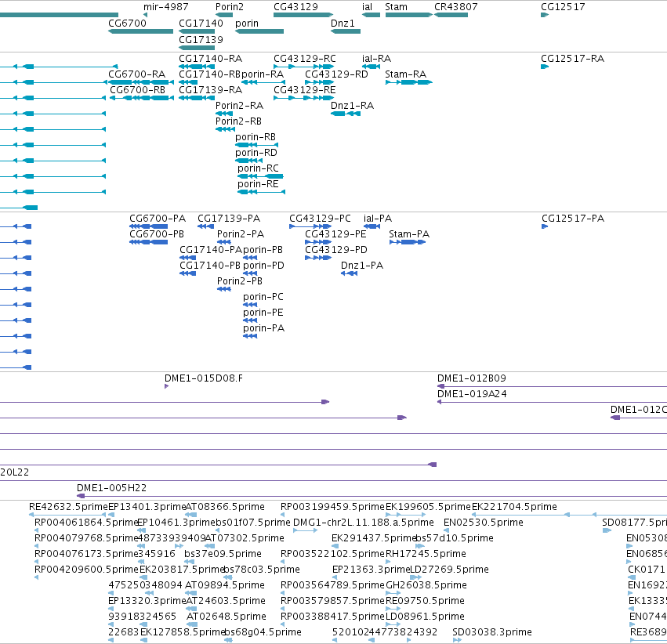The height and width of the screenshot is (644, 667).
Task: Click transcript CG43129-RD
Action: (x=320, y=82)
